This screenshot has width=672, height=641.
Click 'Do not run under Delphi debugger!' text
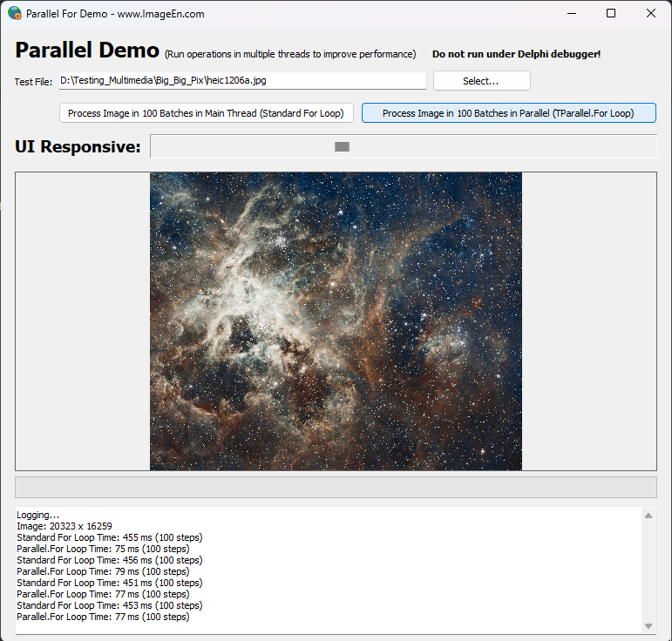click(x=517, y=54)
